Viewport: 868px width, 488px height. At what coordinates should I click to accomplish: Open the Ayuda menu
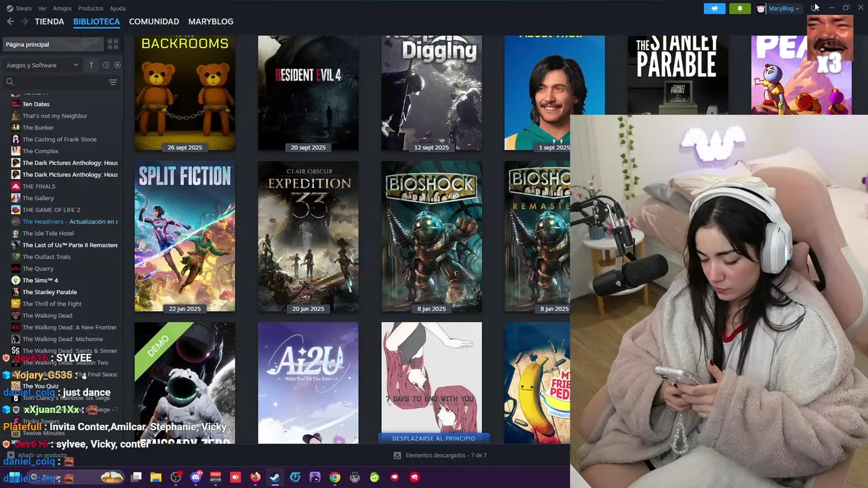(x=117, y=8)
